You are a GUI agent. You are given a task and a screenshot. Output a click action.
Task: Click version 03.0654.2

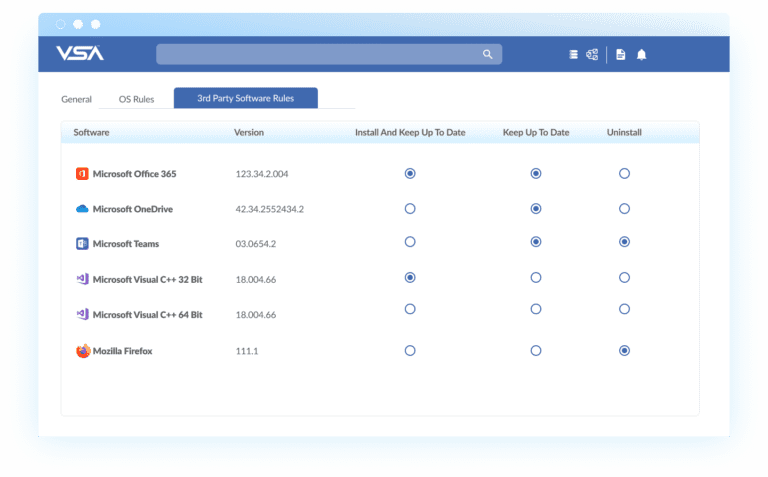pyautogui.click(x=256, y=244)
